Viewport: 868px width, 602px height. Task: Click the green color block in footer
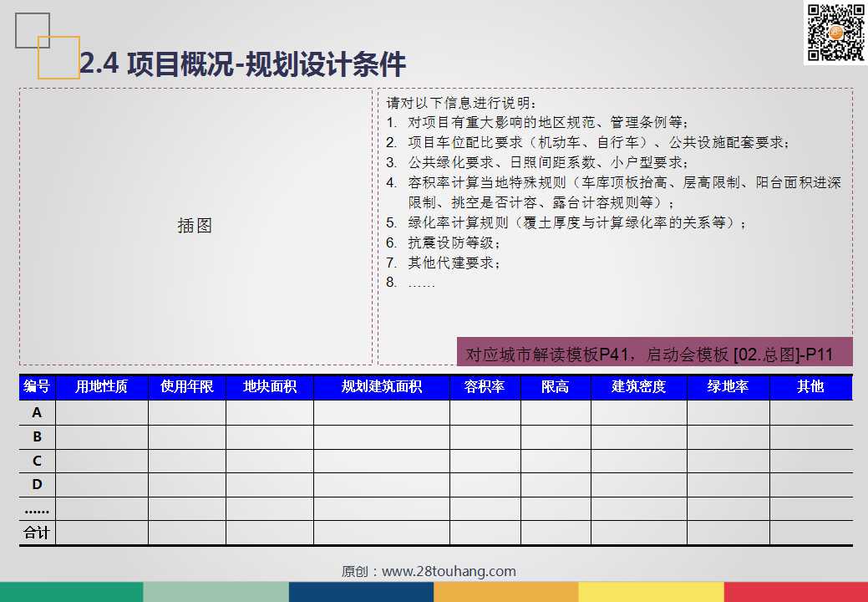coord(71,592)
